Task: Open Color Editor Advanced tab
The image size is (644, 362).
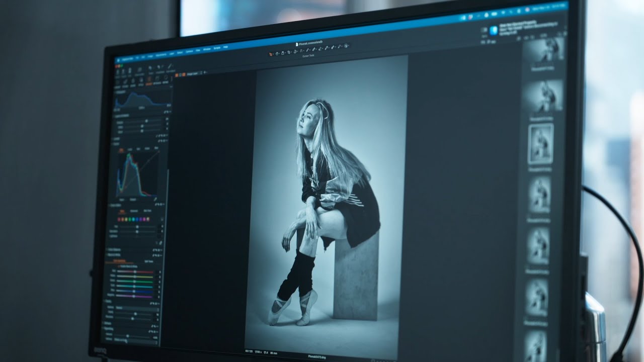Action: click(134, 211)
